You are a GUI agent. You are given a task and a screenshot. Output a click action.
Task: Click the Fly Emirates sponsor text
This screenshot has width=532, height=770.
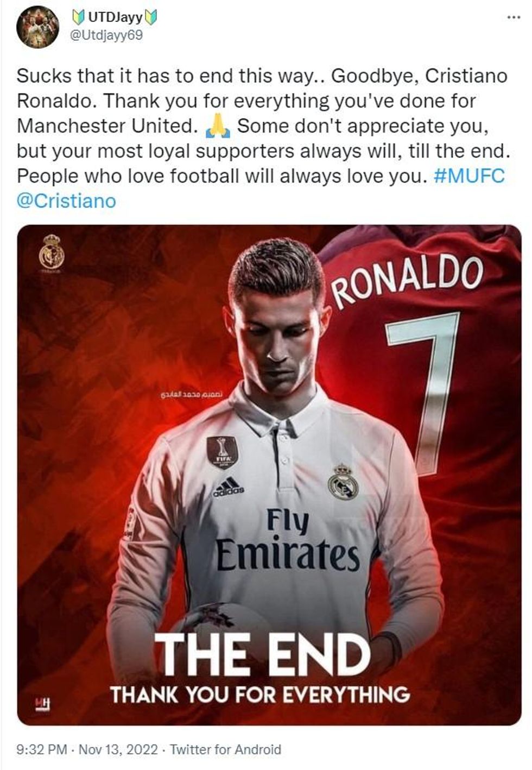coord(288,541)
